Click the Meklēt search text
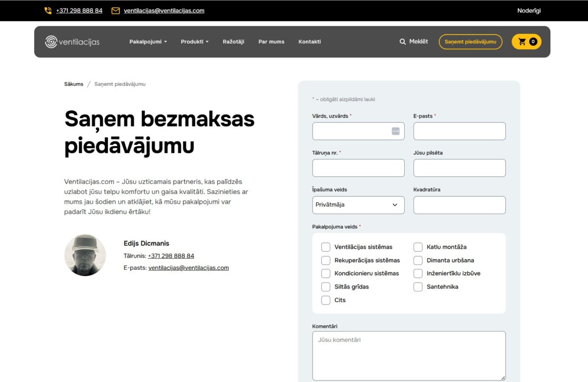 coord(418,42)
